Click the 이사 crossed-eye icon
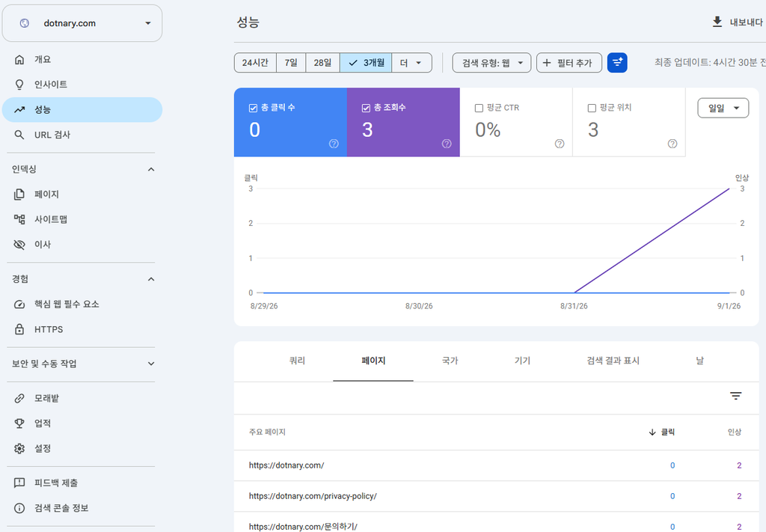 (19, 244)
